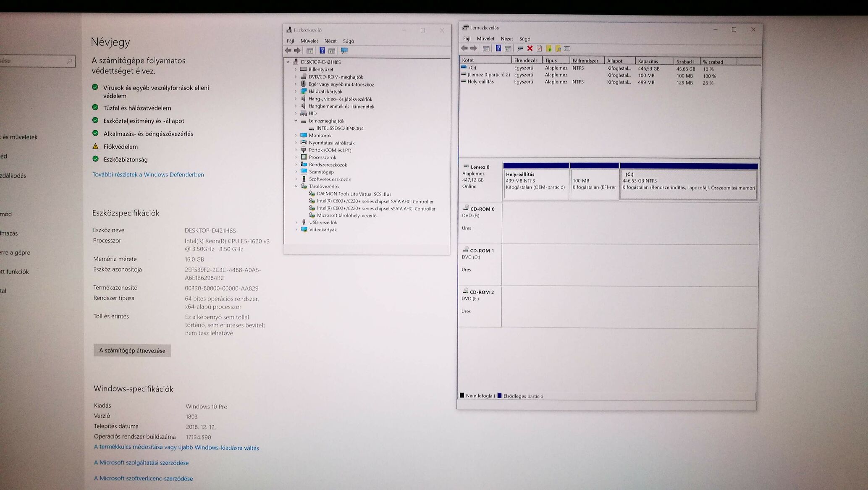The image size is (868, 490).
Task: Open product key change or Windows upgrade link
Action: [176, 448]
